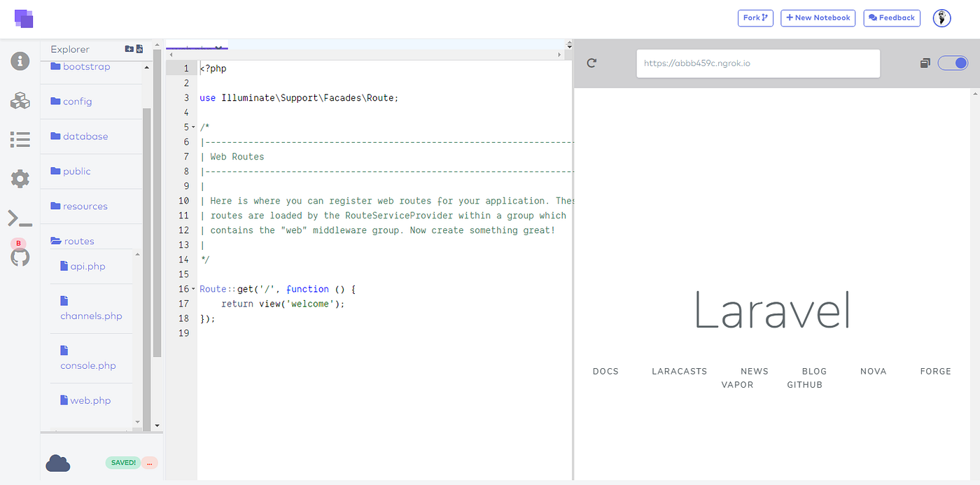This screenshot has width=980, height=485.
Task: Click the ellipsis next to the SAVED badge
Action: point(149,463)
